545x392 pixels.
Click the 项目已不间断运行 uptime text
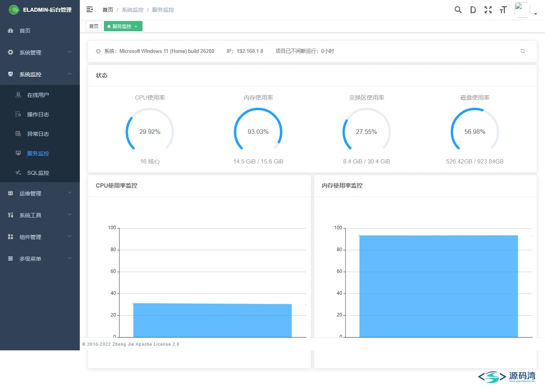(x=305, y=51)
